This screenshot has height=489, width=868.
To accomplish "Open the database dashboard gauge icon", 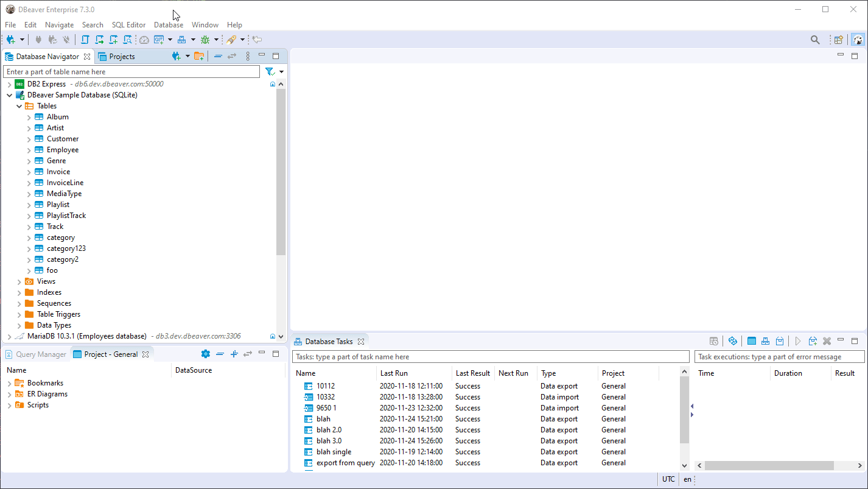I will point(144,39).
